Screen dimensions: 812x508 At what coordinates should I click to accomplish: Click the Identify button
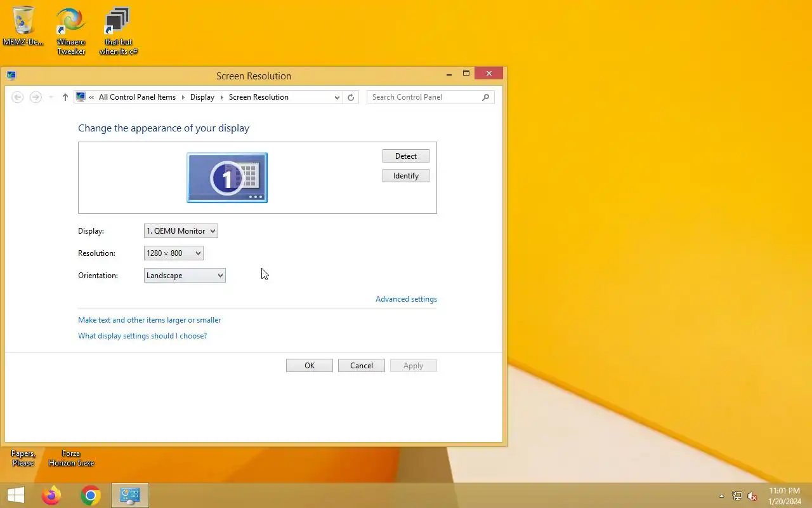coord(406,176)
